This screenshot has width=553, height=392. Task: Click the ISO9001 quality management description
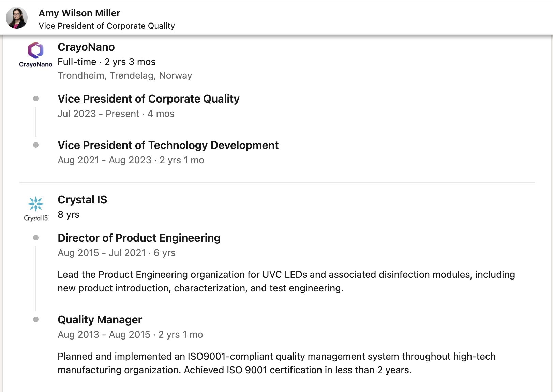click(276, 363)
